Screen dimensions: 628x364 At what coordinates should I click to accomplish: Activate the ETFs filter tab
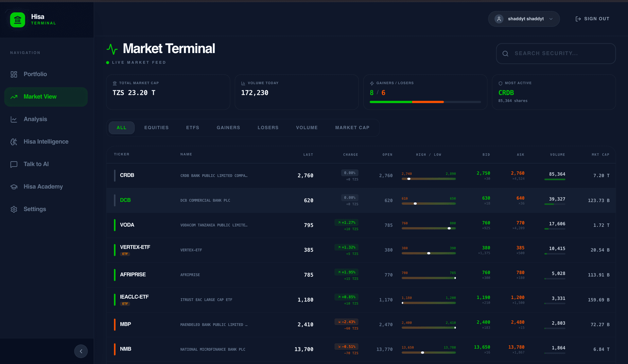click(x=193, y=128)
